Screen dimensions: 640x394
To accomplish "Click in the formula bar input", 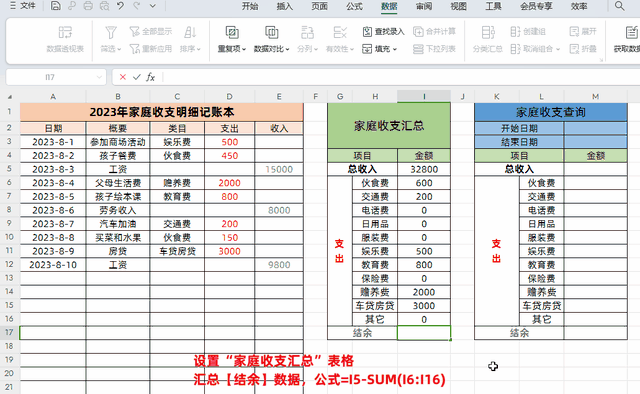I will point(400,77).
